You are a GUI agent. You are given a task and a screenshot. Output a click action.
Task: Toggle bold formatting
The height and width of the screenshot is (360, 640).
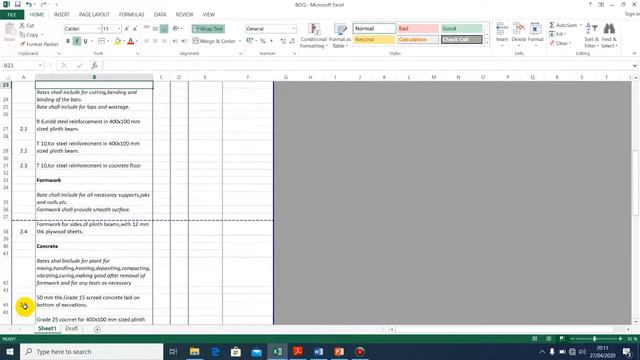tap(68, 41)
